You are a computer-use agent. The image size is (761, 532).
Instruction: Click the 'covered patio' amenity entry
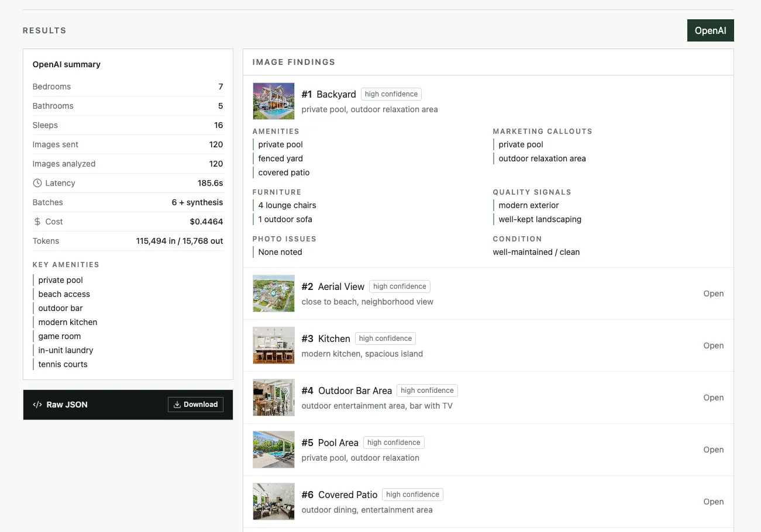coord(284,172)
